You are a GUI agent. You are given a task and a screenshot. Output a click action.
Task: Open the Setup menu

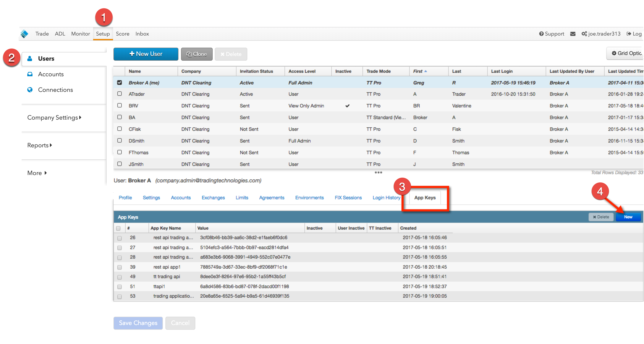click(103, 34)
